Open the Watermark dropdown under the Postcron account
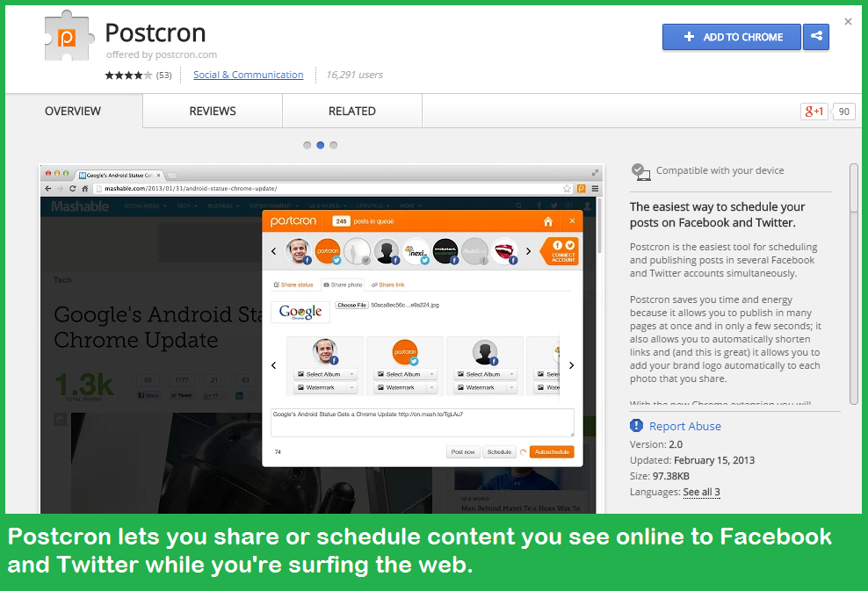This screenshot has height=591, width=868. (405, 387)
